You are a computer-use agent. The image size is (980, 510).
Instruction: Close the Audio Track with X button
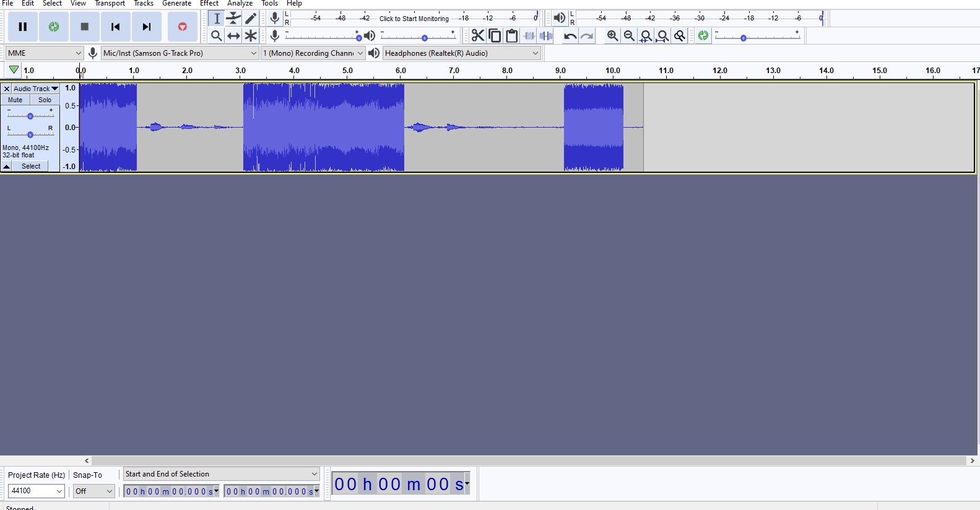[x=7, y=89]
